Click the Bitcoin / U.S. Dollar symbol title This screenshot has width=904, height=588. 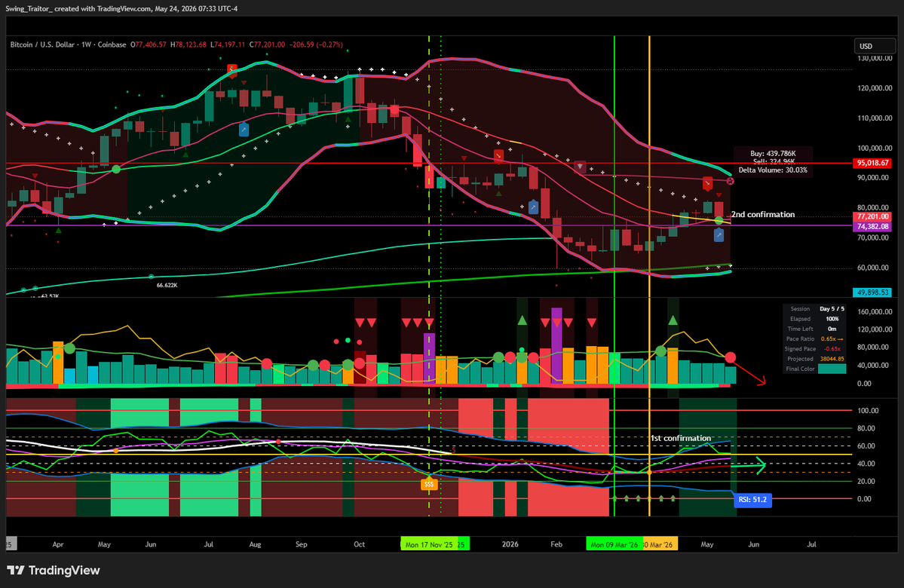click(x=43, y=44)
